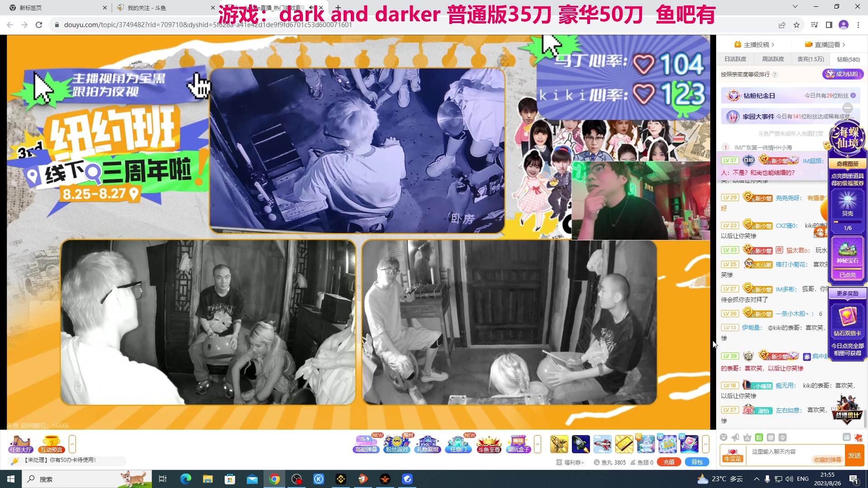Open Chrome profile avatar
The height and width of the screenshot is (488, 868).
844,25
